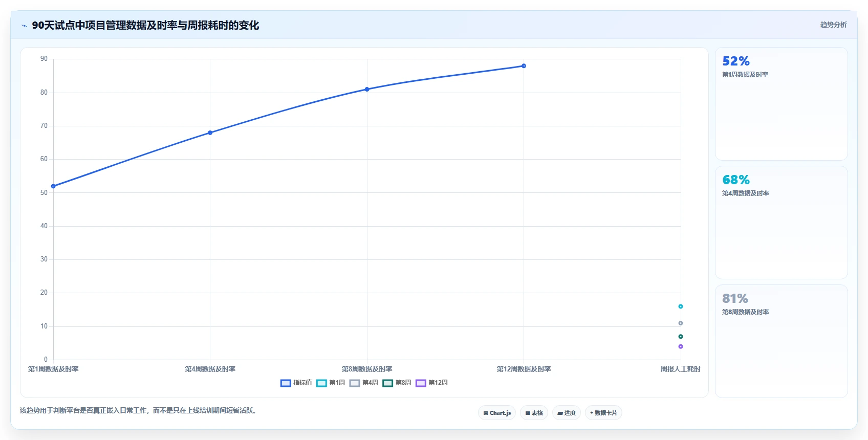Click the data point at 第8周数据及时率
This screenshot has height=440, width=868.
(x=367, y=89)
